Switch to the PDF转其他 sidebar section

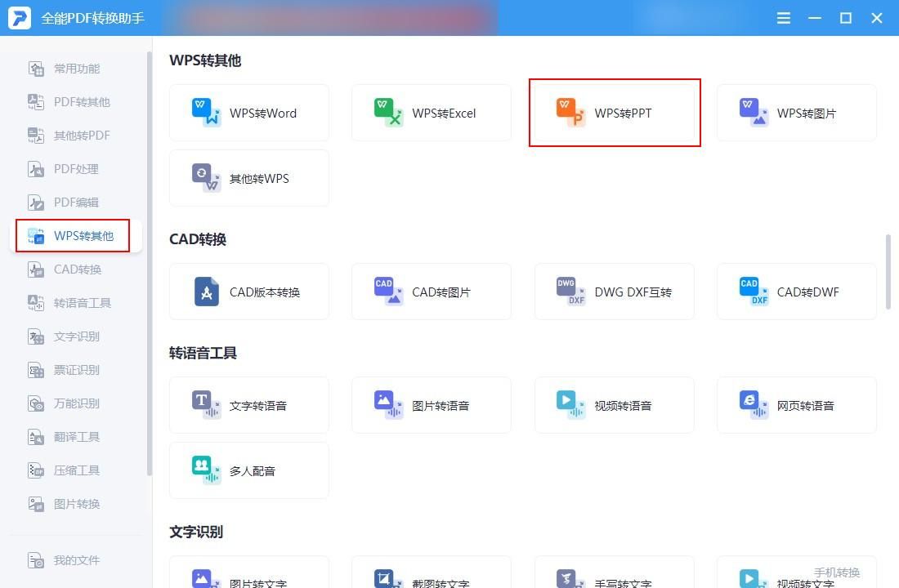[72, 101]
